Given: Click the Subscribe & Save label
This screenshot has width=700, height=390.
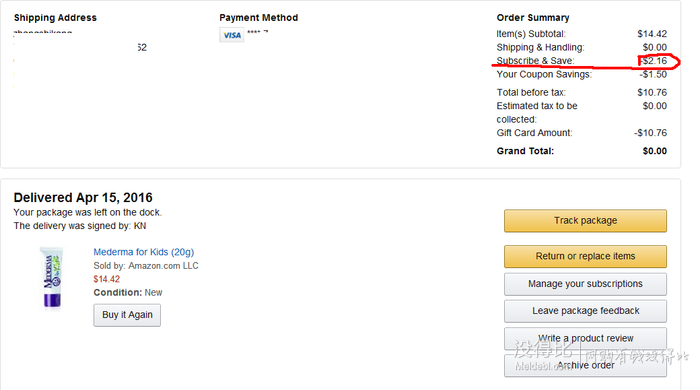Looking at the screenshot, I should [535, 61].
